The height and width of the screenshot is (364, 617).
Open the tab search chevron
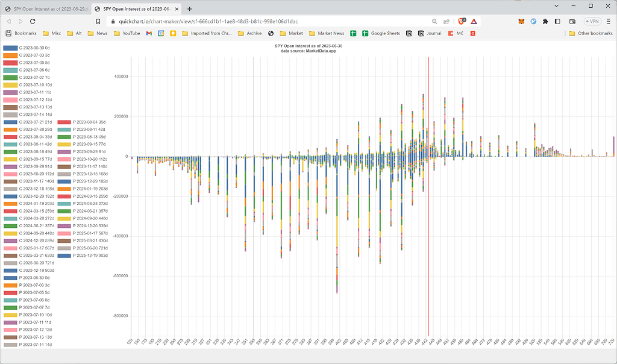(x=556, y=6)
